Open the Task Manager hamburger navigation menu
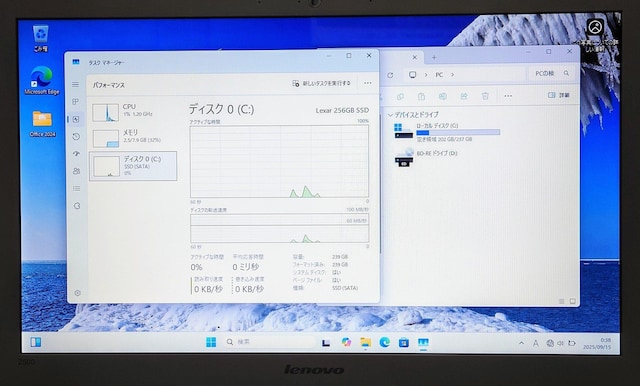This screenshot has height=386, width=640. coord(76,84)
